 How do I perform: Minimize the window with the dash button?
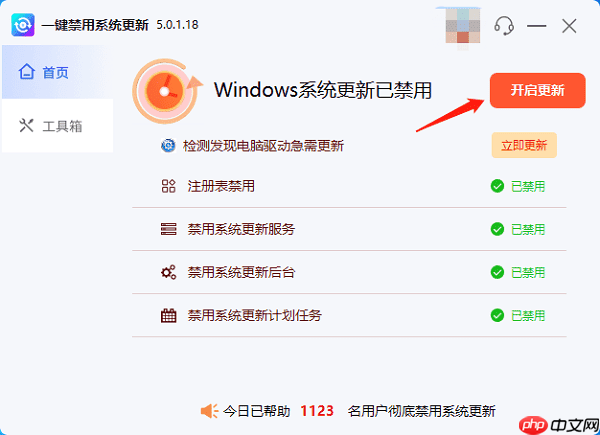point(536,26)
